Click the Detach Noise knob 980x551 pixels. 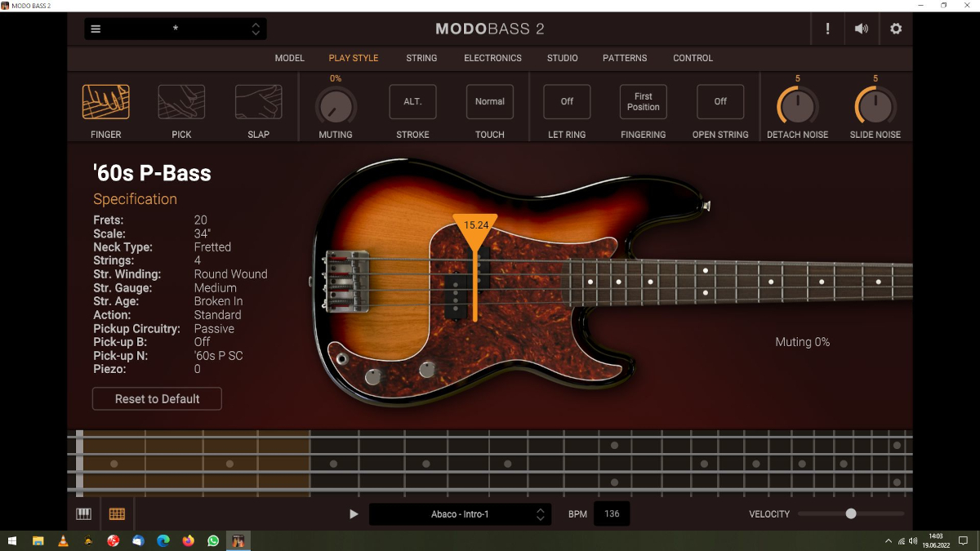click(798, 106)
